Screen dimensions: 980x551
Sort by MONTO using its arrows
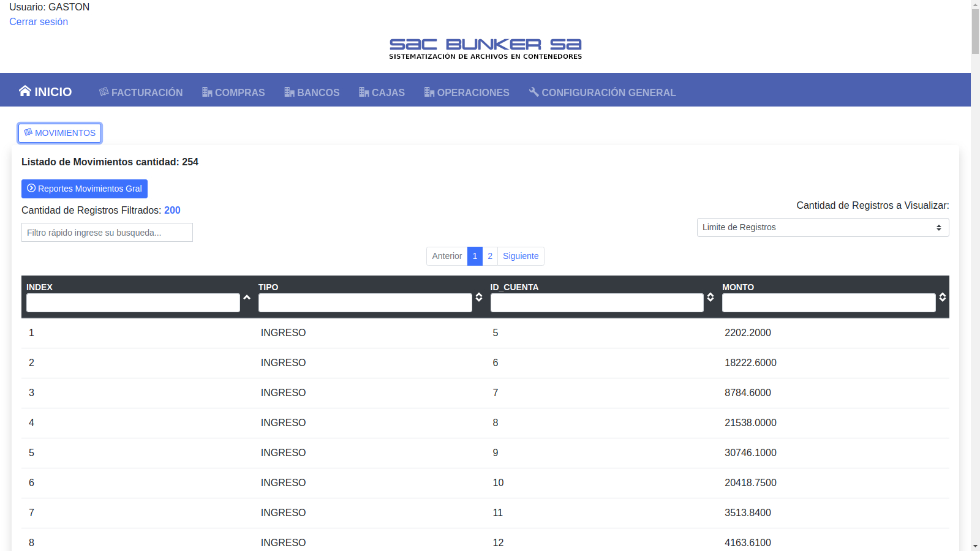click(x=943, y=298)
